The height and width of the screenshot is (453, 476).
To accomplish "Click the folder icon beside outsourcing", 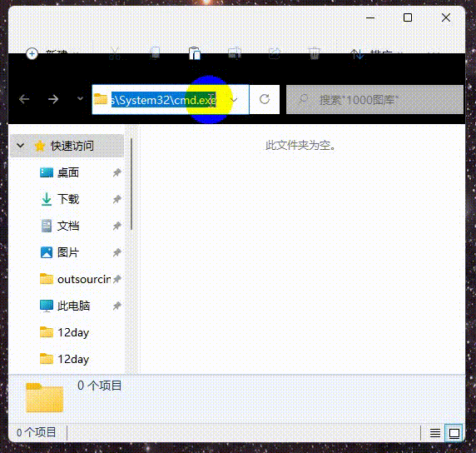I will 47,279.
